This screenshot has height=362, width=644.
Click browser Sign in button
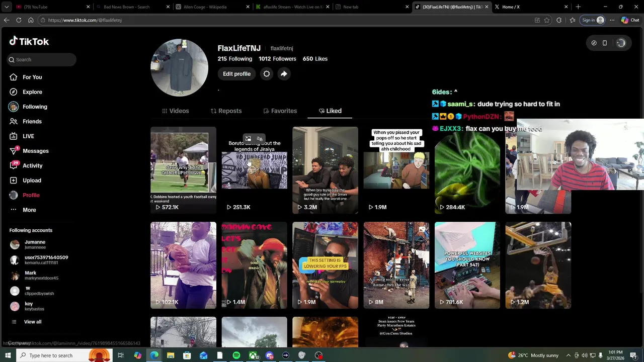pos(593,20)
